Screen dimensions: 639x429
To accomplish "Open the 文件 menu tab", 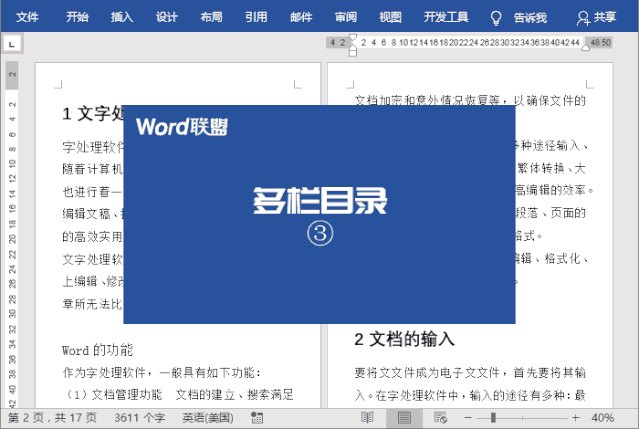I will pos(27,17).
